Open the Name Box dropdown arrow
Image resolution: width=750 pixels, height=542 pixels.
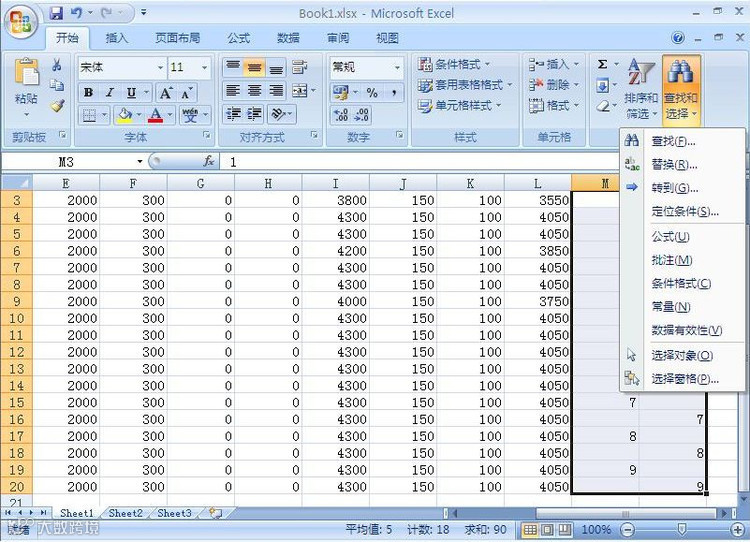(x=140, y=161)
